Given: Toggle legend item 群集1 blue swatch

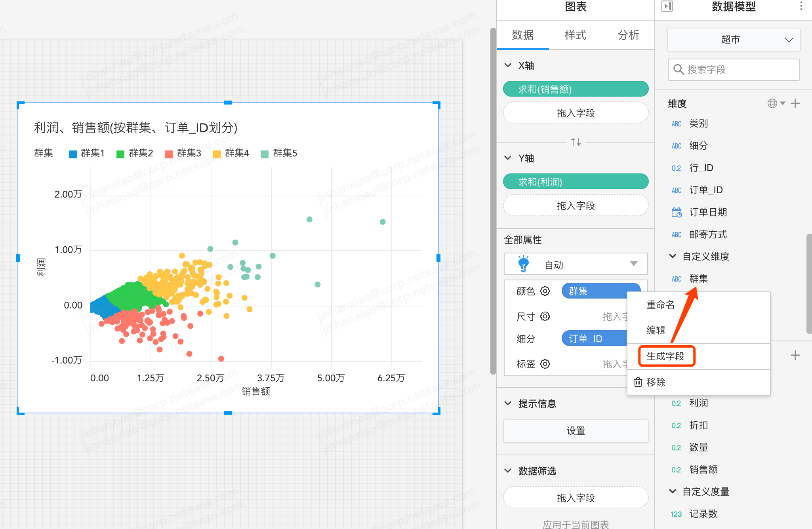Looking at the screenshot, I should pos(73,154).
